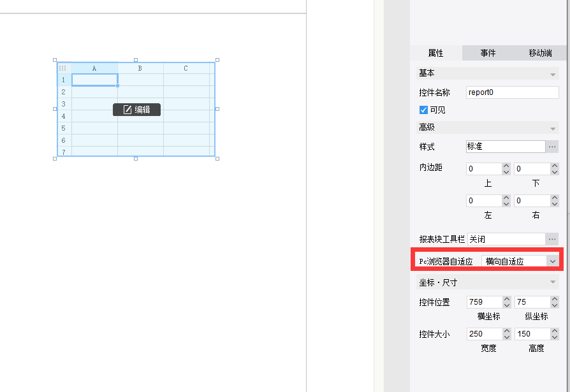Viewport: 570px width, 392px height.
Task: Click cell A1 in the report block
Action: (94, 80)
